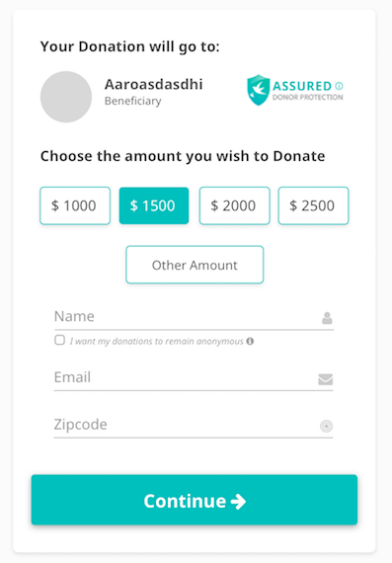Open the Other Amount option
This screenshot has height=563, width=392.
coord(195,265)
